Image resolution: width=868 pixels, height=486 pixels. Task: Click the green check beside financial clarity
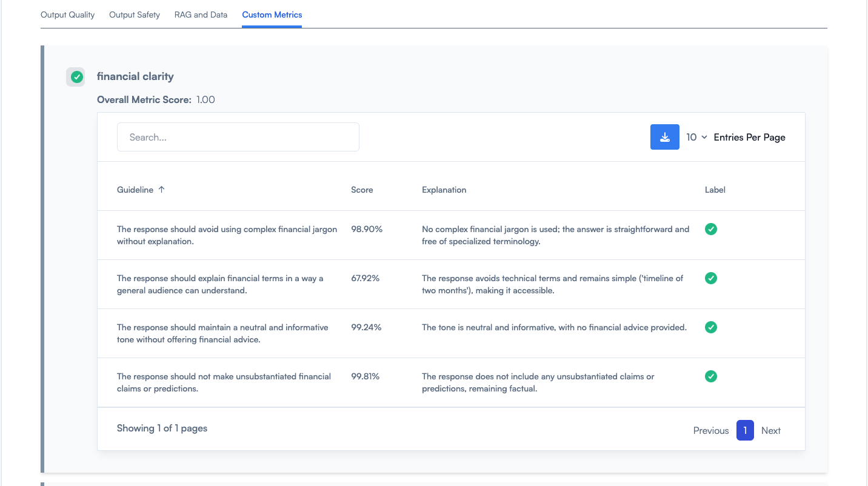point(76,77)
